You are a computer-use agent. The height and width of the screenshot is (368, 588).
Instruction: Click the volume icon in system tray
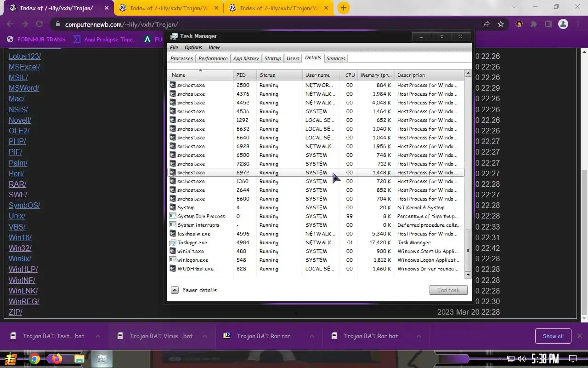coord(521,359)
